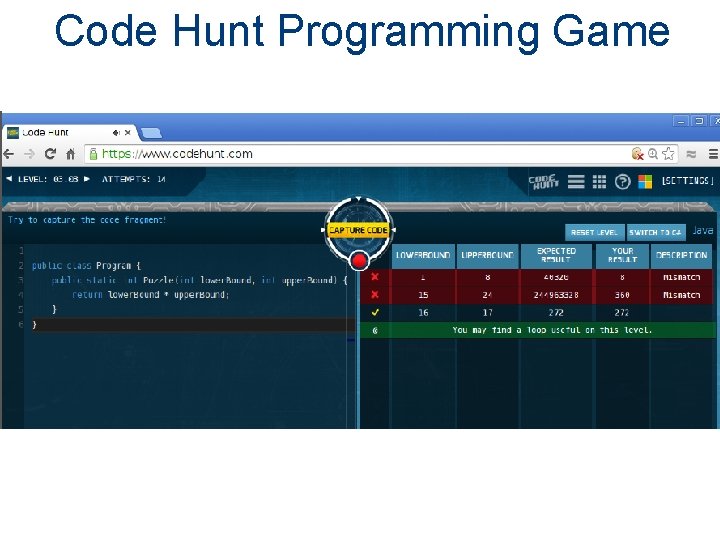This screenshot has width=720, height=540.
Task: Open the SETTINGS menu
Action: point(687,181)
